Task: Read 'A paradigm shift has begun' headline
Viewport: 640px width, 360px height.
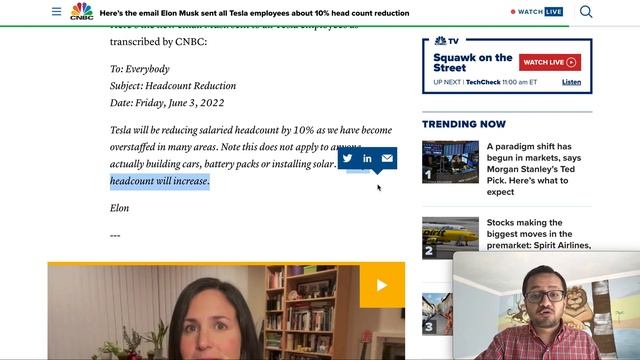Action: (533, 169)
